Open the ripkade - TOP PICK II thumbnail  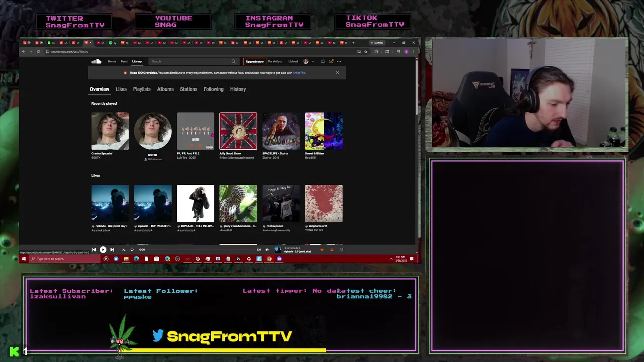click(x=152, y=203)
